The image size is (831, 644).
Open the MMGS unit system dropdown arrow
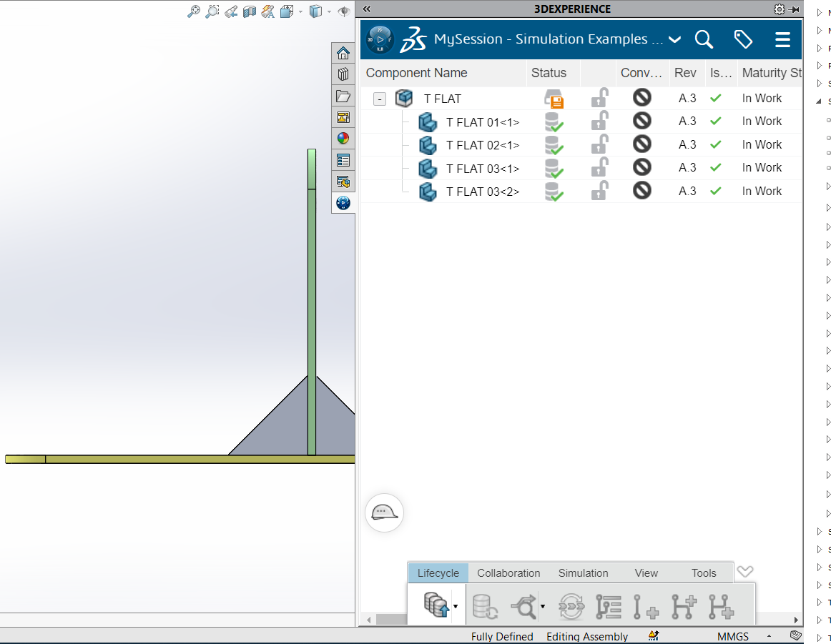(x=769, y=636)
